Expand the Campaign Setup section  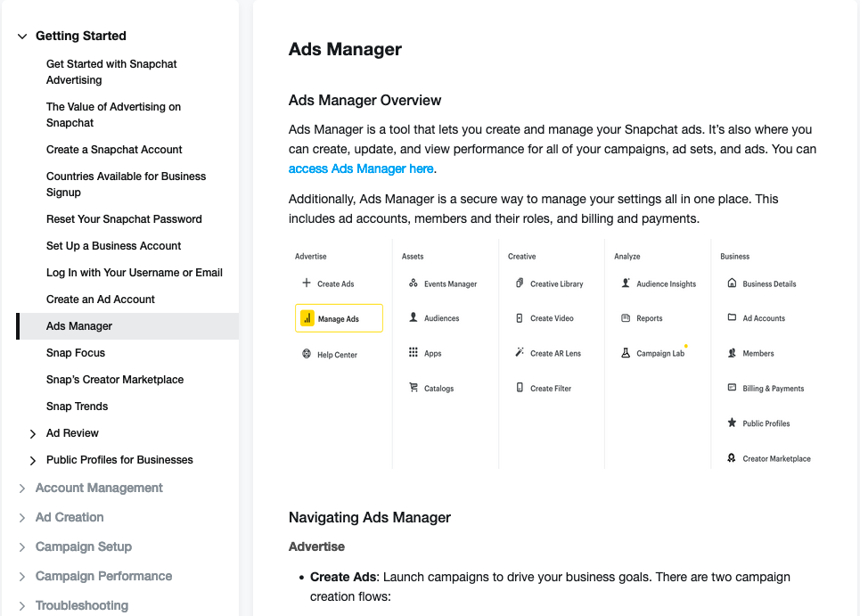click(84, 546)
